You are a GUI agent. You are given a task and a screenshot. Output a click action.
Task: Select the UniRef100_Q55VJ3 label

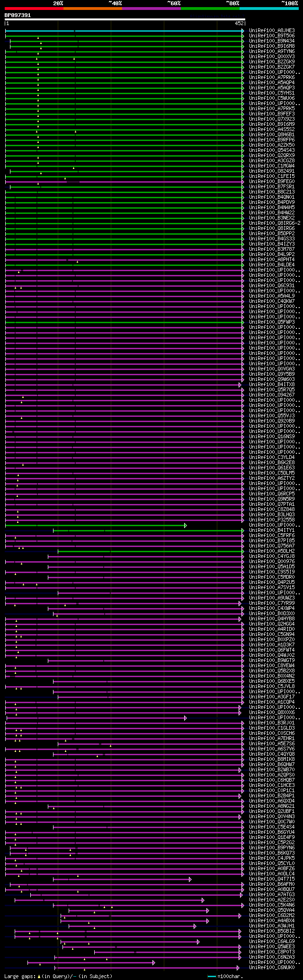[x=272, y=416]
